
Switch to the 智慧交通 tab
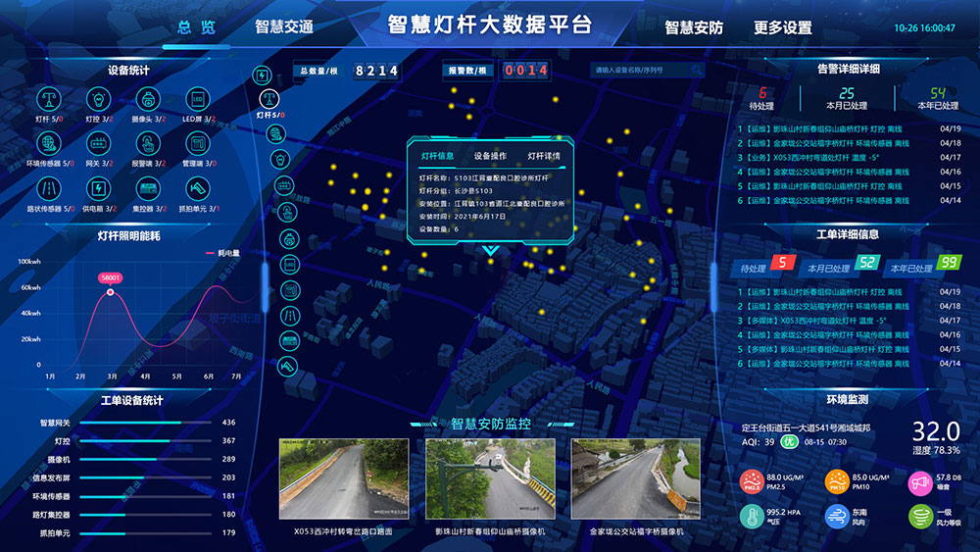(283, 27)
